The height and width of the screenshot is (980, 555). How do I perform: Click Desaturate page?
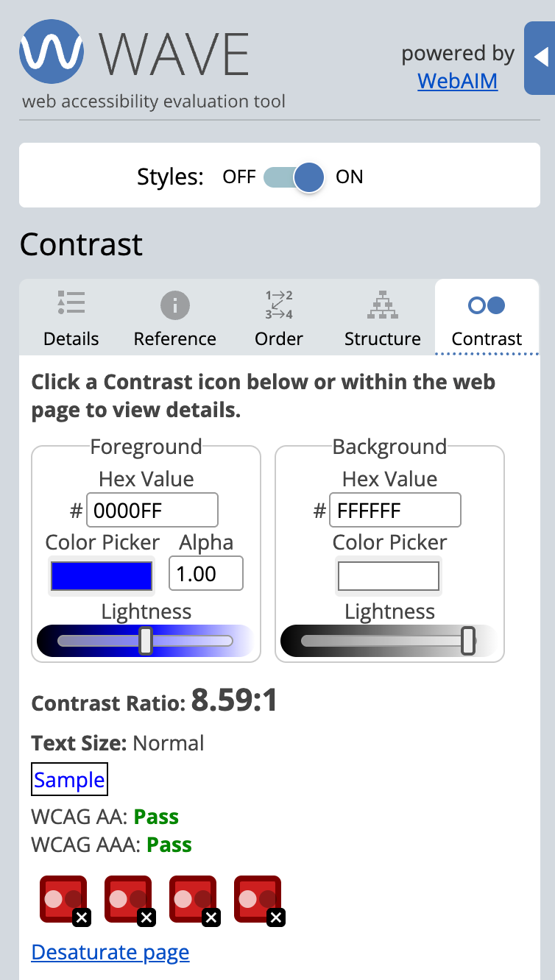tap(110, 952)
